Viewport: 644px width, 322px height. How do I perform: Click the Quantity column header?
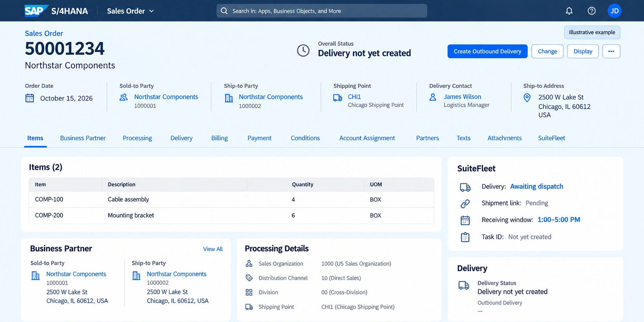point(302,184)
